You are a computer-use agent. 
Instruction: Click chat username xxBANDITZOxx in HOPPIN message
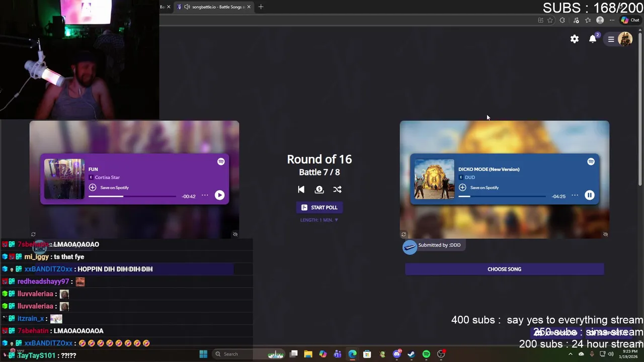point(48,269)
